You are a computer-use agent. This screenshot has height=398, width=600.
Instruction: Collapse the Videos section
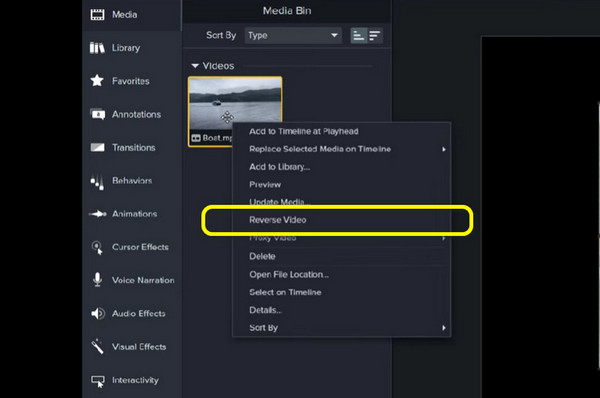tap(195, 66)
